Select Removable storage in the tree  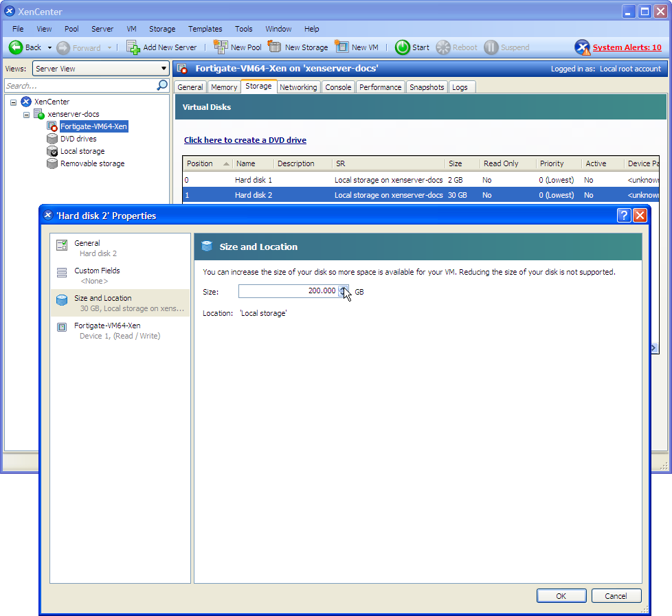93,163
